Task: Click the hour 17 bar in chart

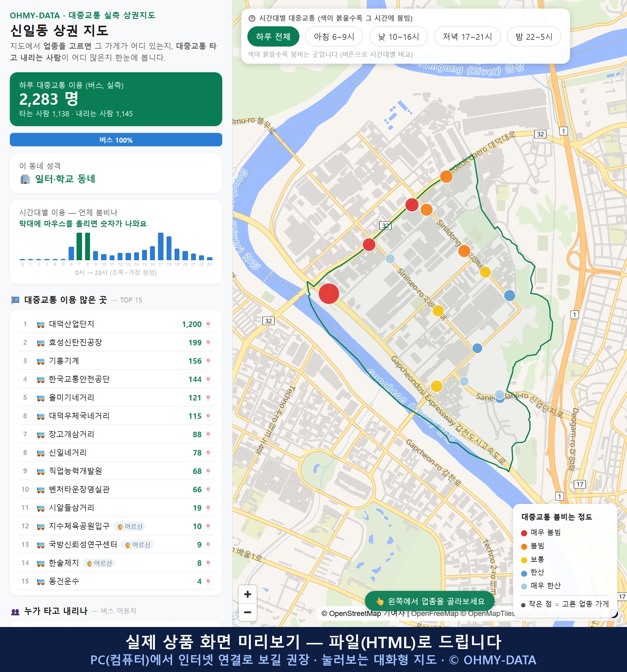Action: coord(161,246)
